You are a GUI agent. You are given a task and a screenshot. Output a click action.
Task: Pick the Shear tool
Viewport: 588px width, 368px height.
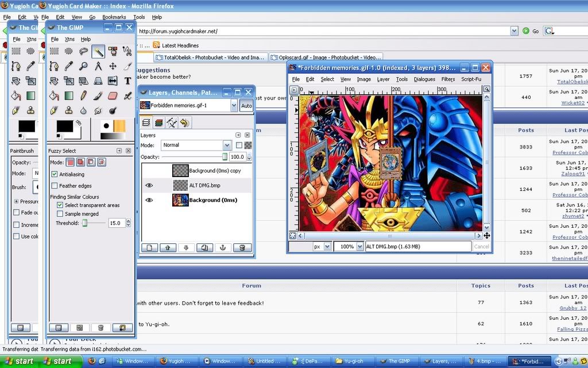[x=83, y=80]
